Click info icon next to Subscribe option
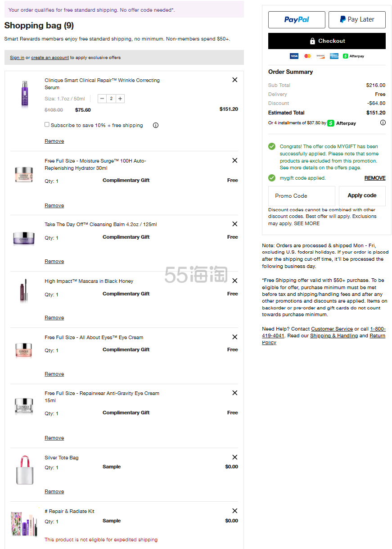The height and width of the screenshot is (549, 392). pyautogui.click(x=156, y=125)
